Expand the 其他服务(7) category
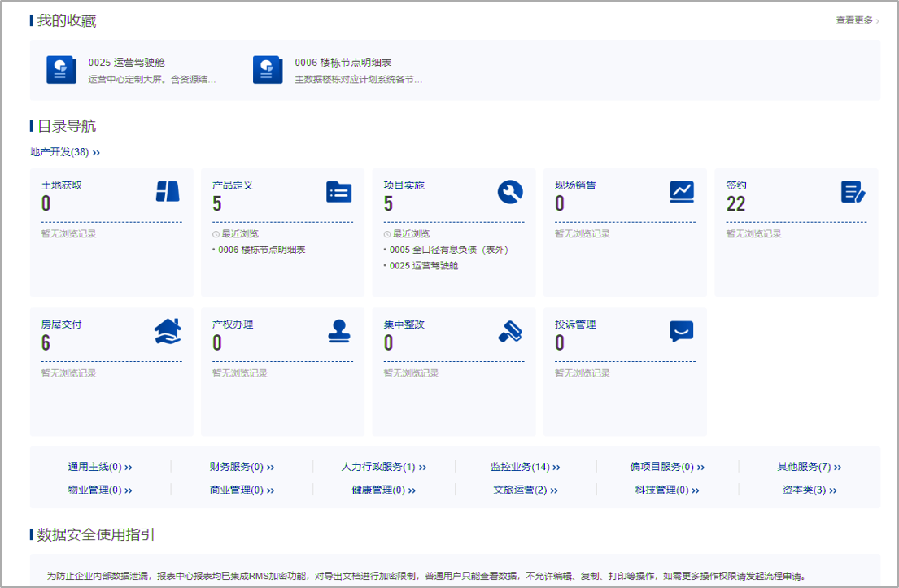The height and width of the screenshot is (588, 899). (809, 467)
